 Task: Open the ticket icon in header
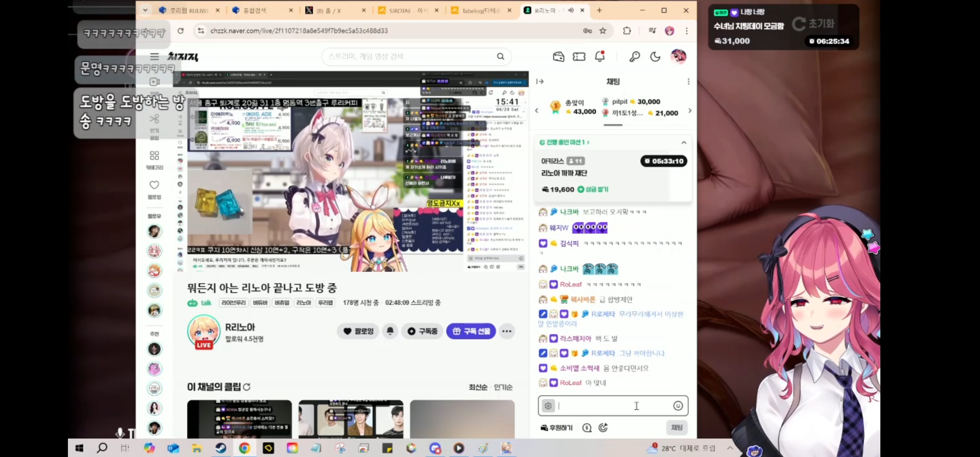click(x=579, y=57)
